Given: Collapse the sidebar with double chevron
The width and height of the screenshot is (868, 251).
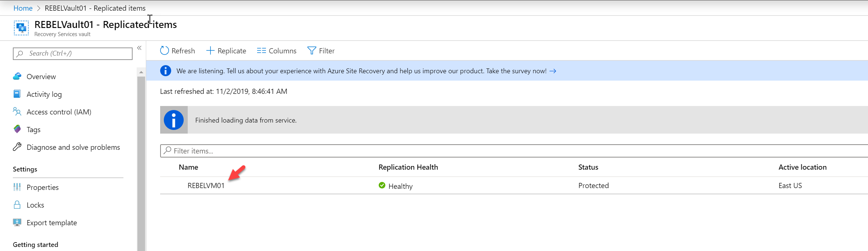Looking at the screenshot, I should click(x=139, y=48).
